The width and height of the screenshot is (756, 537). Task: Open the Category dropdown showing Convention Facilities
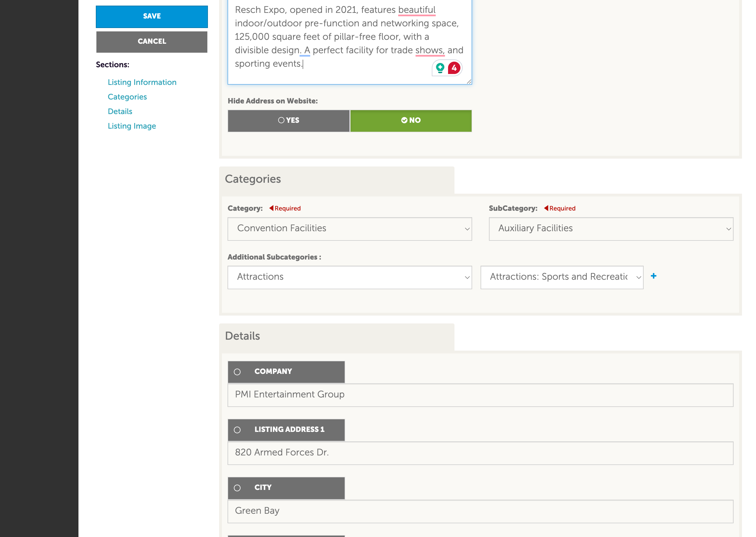[x=349, y=228]
